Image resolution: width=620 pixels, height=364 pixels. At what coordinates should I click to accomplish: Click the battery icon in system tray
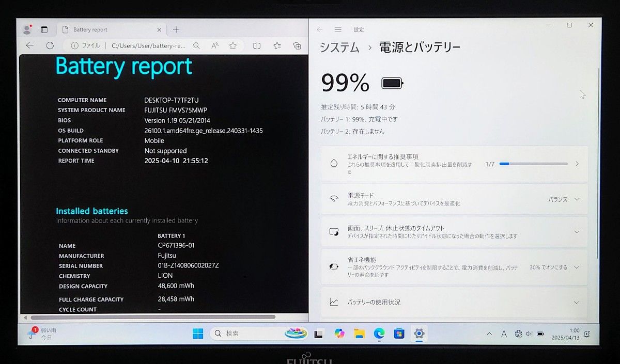click(x=540, y=334)
